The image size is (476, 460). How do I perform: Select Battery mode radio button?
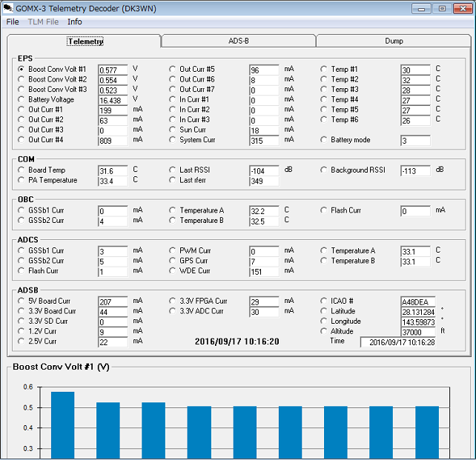[x=323, y=140]
